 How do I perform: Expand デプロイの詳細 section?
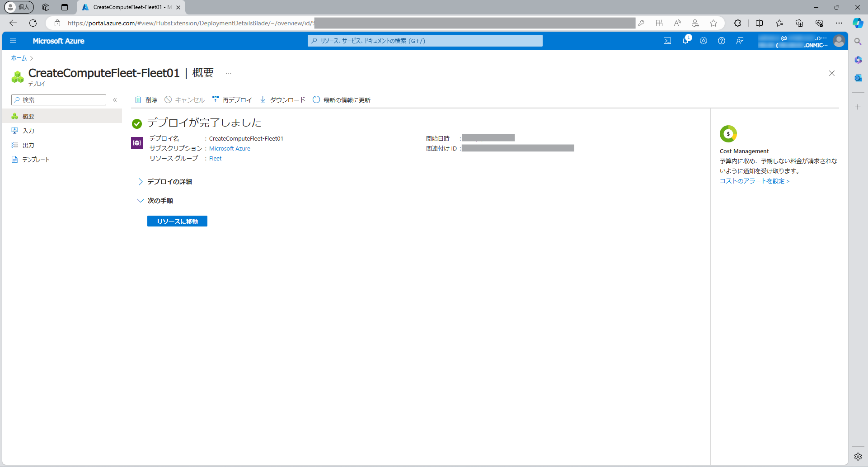point(164,182)
